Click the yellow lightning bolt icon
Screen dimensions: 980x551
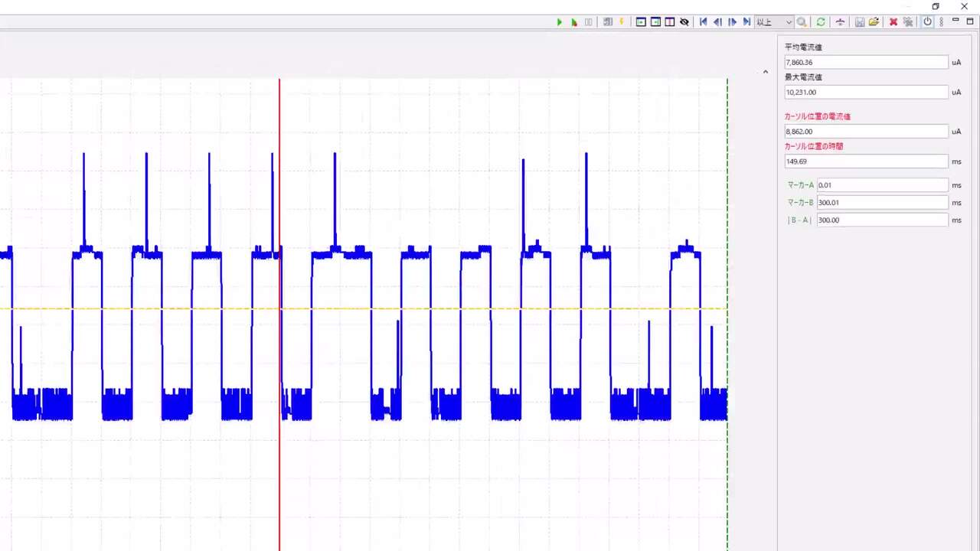point(622,22)
